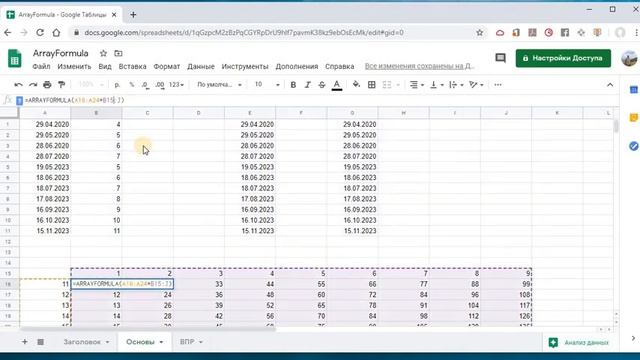Open the Изменить menu
640x360 pixels.
74,67
